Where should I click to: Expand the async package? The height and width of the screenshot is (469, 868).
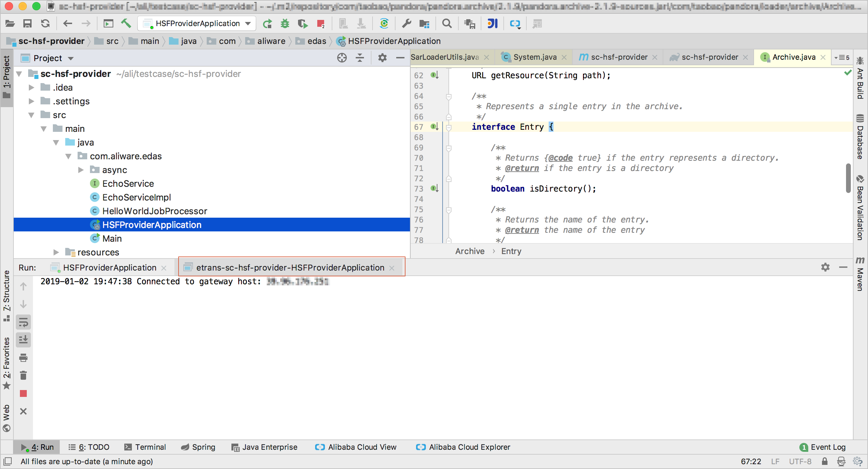tap(81, 170)
